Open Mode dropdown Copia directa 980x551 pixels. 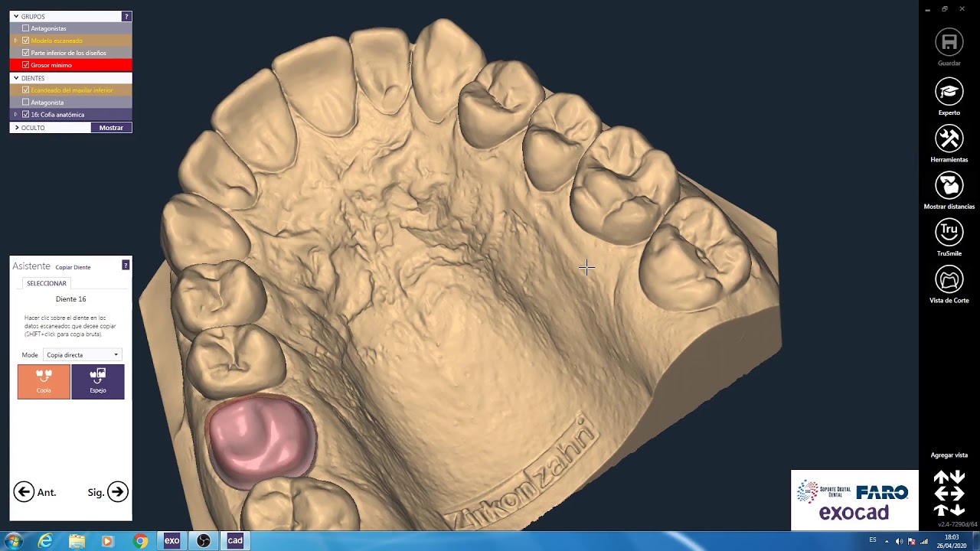[82, 355]
